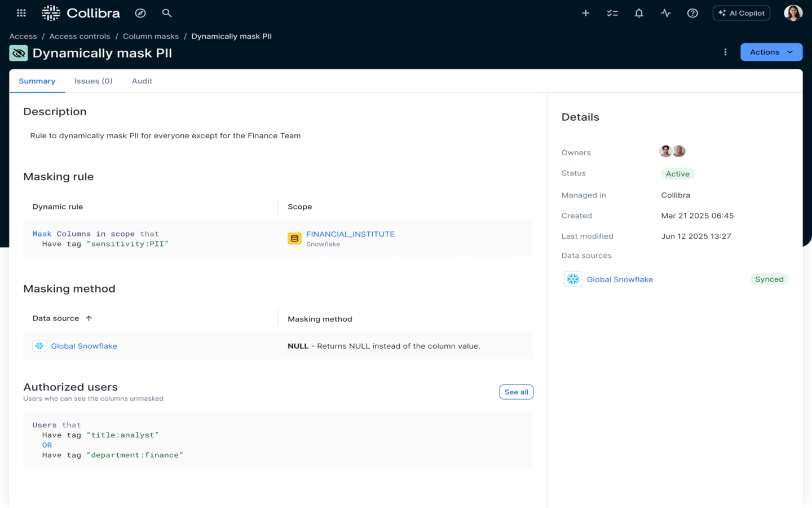Click the owners avatars in Details
This screenshot has width=812, height=508.
point(672,151)
